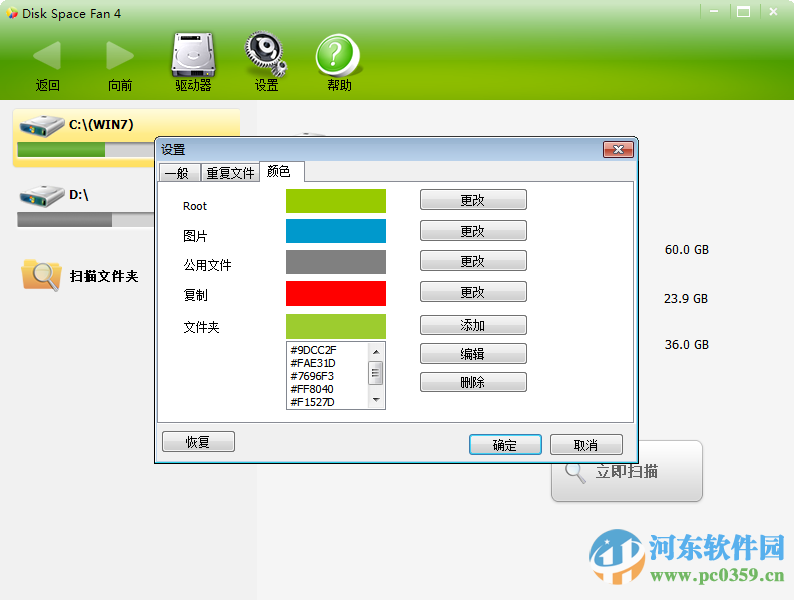Click 更改 button for 复制 color
This screenshot has width=794, height=600.
tap(473, 292)
